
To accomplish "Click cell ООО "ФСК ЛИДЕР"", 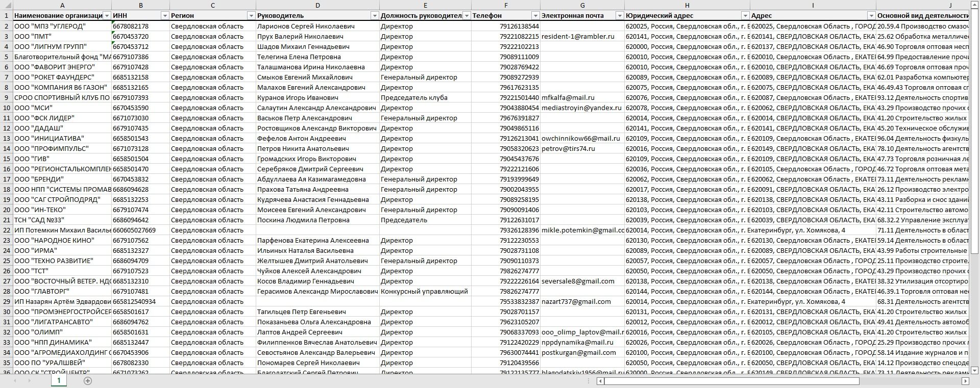I will click(62, 118).
